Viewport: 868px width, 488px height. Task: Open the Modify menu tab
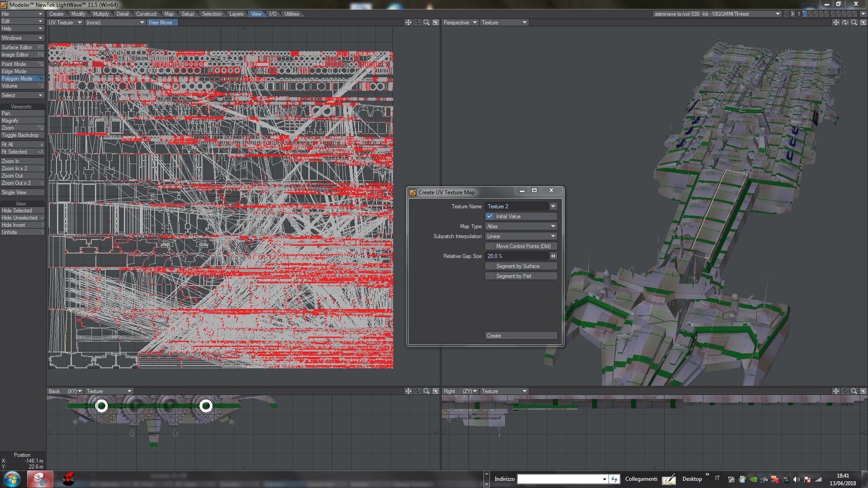(78, 14)
